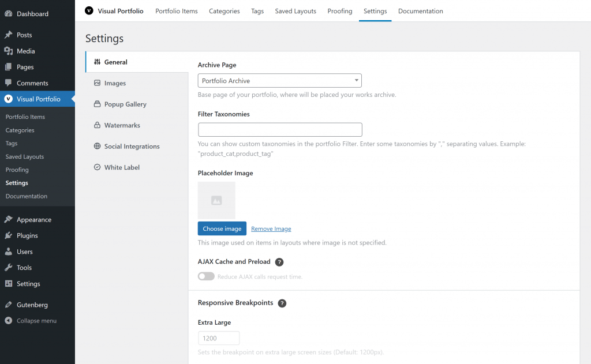Viewport: 591px width, 364px height.
Task: Click the Gutenberg pencil icon
Action: [x=8, y=305]
